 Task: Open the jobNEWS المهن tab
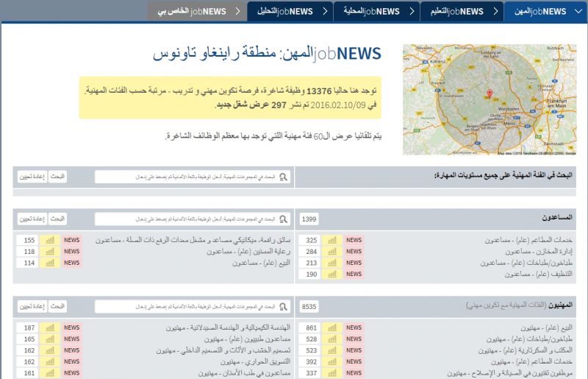[x=545, y=11]
